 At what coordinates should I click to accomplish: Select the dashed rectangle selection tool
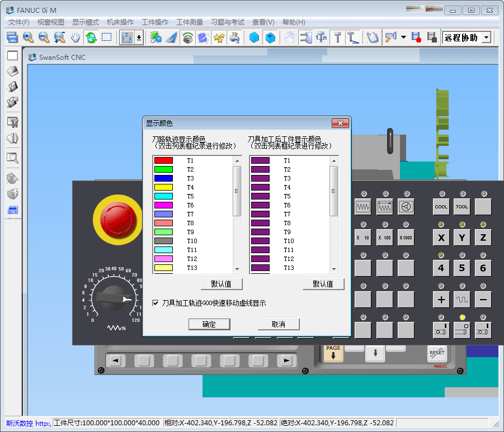tap(107, 37)
